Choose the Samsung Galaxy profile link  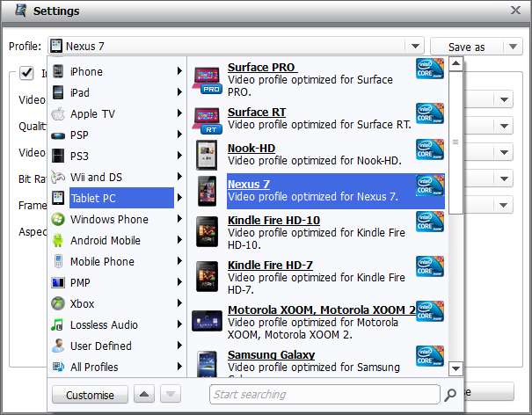coord(271,354)
